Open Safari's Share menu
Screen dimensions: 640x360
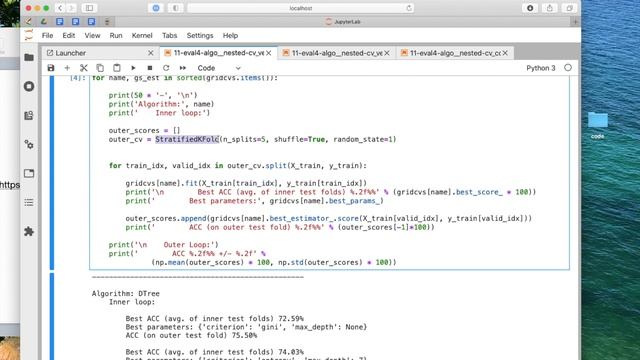[549, 8]
